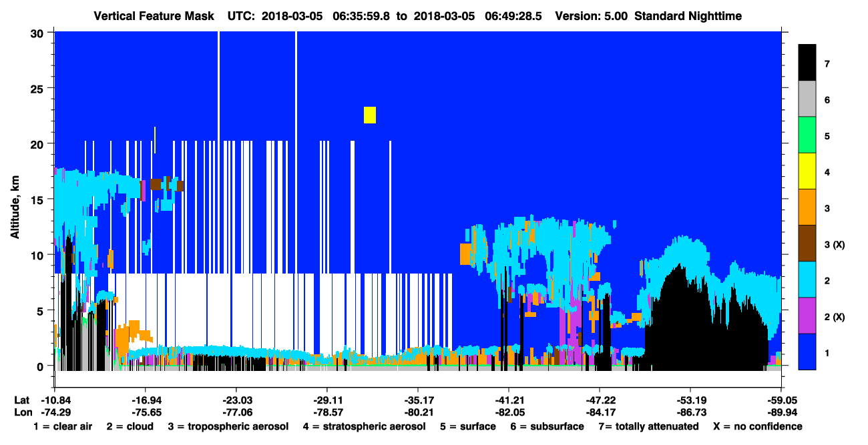Viewport: 868px width, 445px height.
Task: Click the yellow stratospheric aerosol patch near 22 km
Action: [370, 115]
